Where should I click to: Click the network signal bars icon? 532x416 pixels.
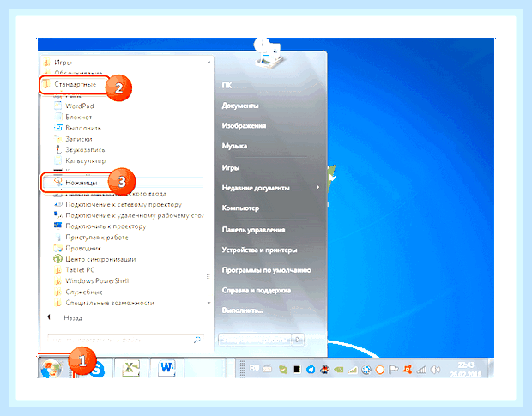pos(421,370)
